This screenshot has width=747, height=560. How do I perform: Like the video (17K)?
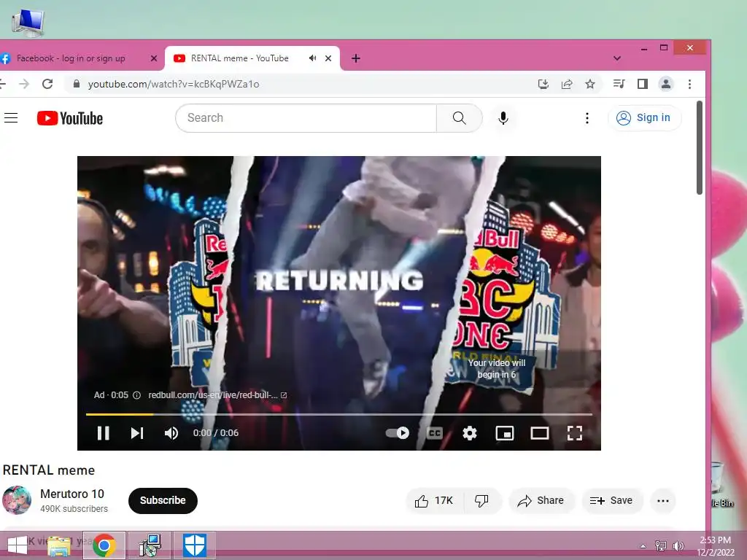click(434, 500)
